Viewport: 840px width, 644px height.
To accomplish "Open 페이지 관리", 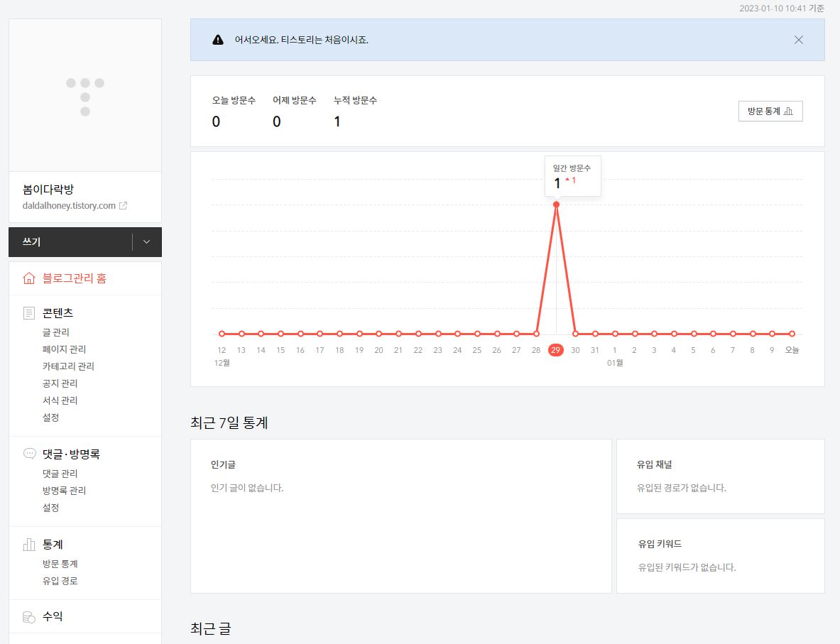I will point(65,349).
